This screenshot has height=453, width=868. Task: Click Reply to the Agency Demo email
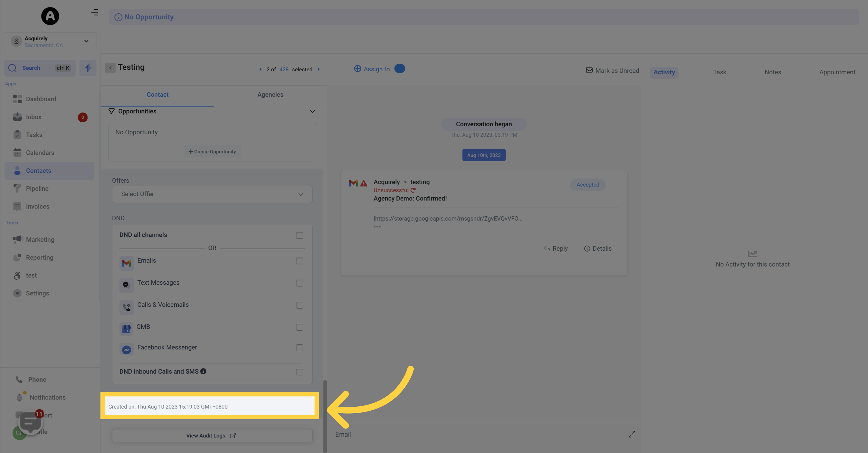click(555, 248)
